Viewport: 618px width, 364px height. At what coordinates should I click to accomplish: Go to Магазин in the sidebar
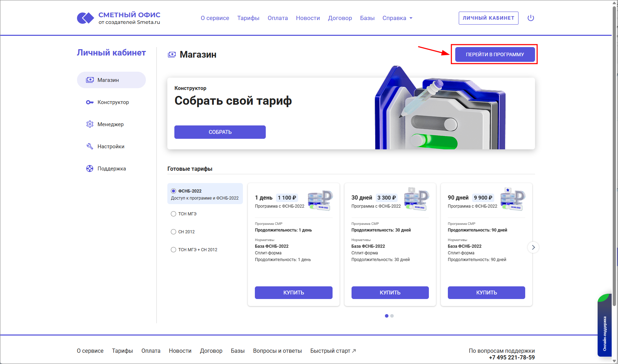pyautogui.click(x=111, y=80)
